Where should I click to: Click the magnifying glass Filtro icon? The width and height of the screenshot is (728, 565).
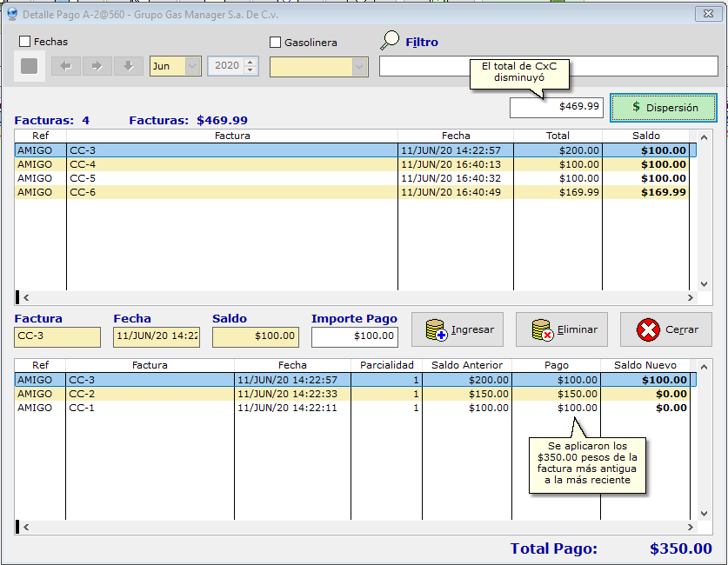click(390, 41)
